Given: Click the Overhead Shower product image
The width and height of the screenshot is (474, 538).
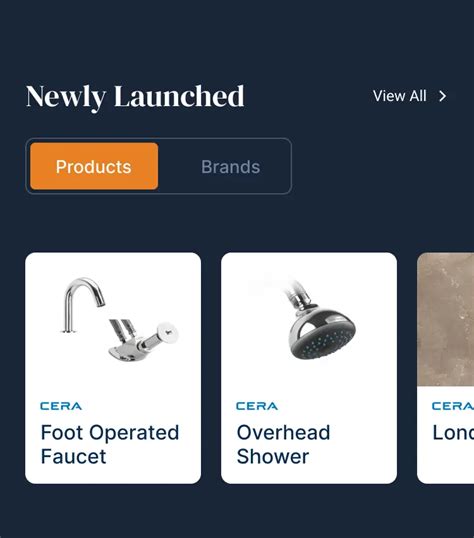Looking at the screenshot, I should [x=319, y=319].
